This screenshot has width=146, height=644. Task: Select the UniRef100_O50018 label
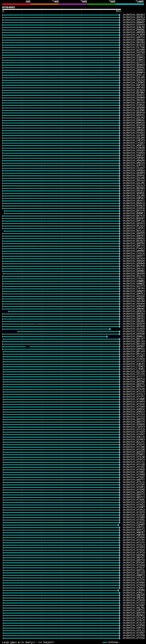(x=133, y=180)
